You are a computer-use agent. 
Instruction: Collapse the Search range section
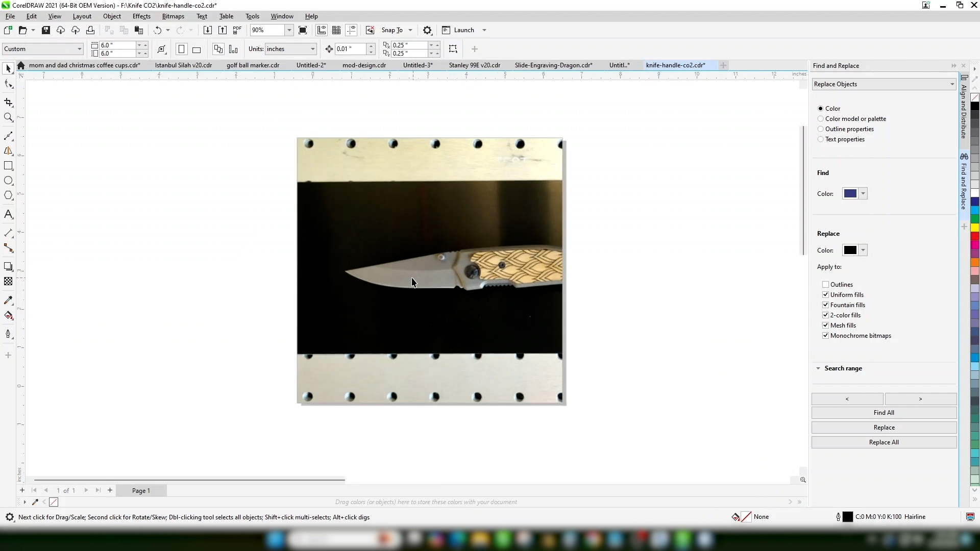pos(818,368)
